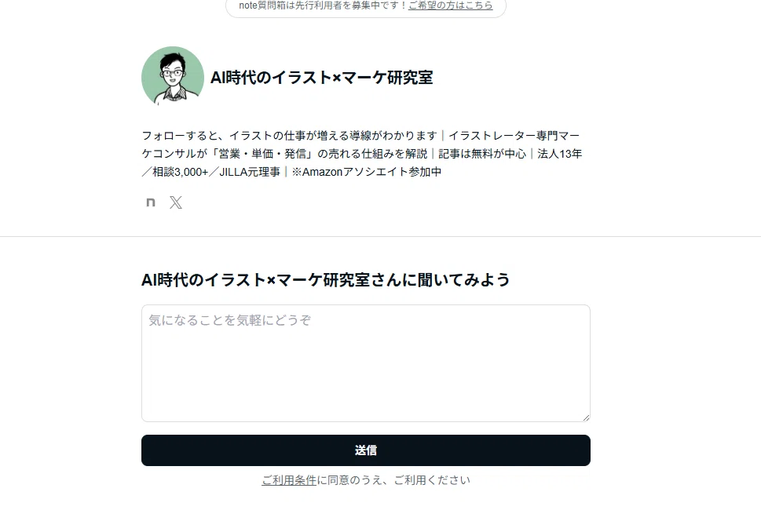Submit the question with the 送信 button
The height and width of the screenshot is (532, 761).
(x=366, y=450)
